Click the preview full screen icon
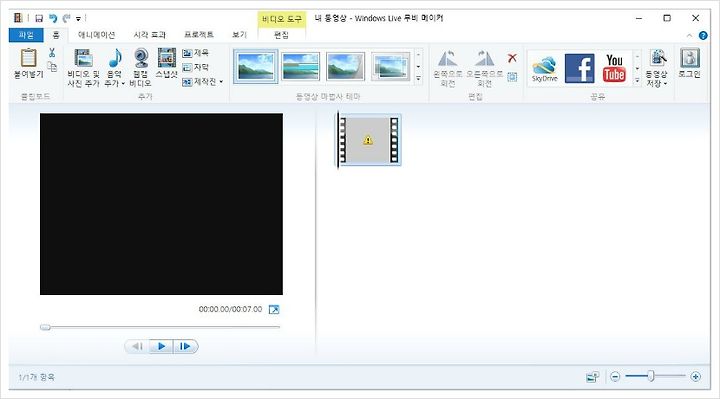The height and width of the screenshot is (399, 720). click(274, 309)
